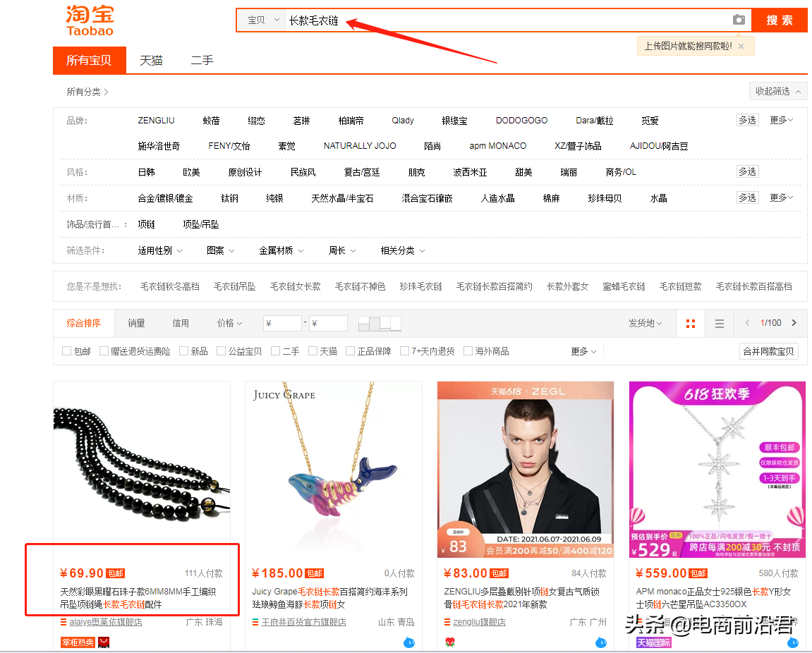Open the Juicy Grape whale necklace thumbnail

coord(334,470)
